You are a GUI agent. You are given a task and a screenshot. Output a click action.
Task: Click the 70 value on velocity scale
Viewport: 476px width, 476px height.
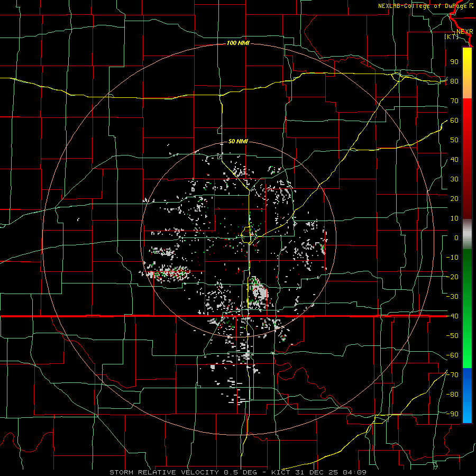[x=454, y=101]
